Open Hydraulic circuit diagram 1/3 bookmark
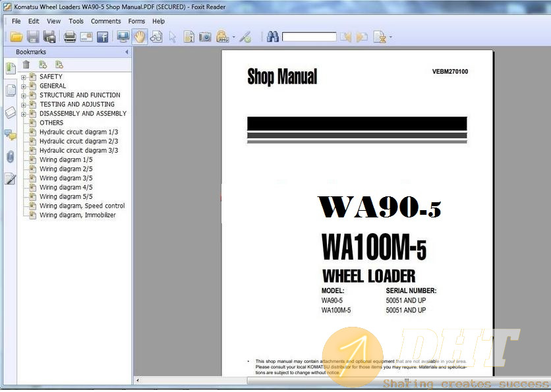 tap(78, 132)
